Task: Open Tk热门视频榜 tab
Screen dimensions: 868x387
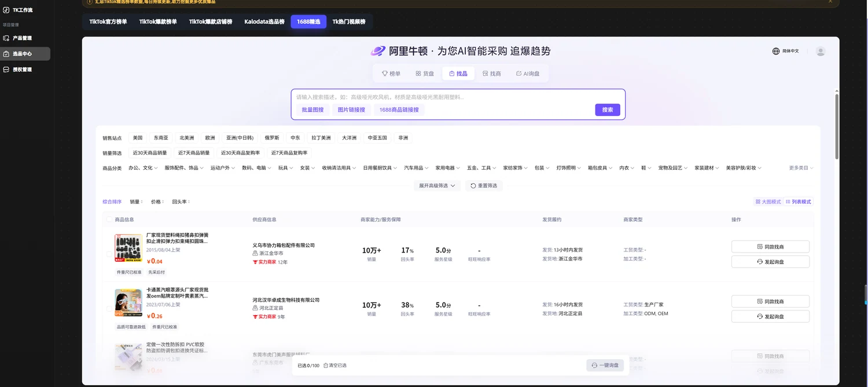Action: pos(349,21)
